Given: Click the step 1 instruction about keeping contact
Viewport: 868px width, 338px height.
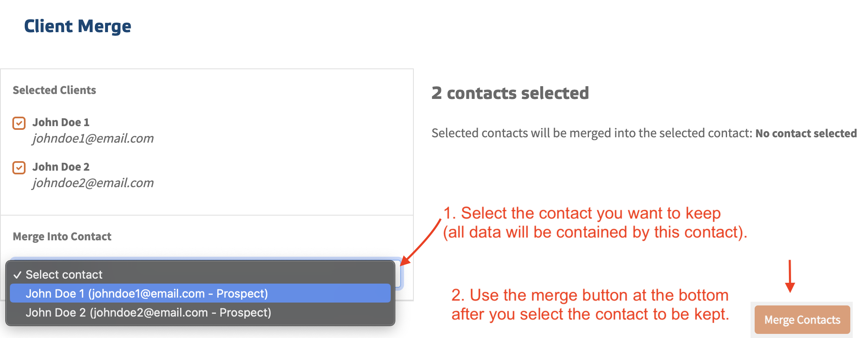Looking at the screenshot, I should point(595,223).
